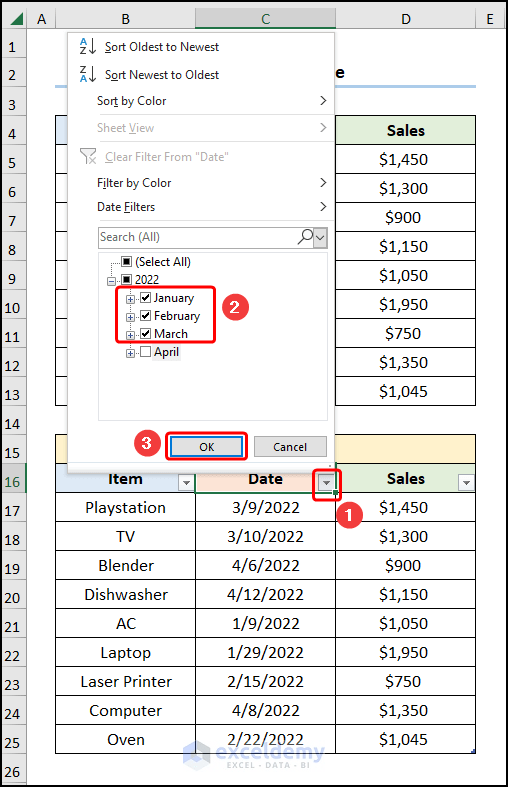Click the Laptop item cell
Viewport: 508px width, 787px height.
coord(125,652)
